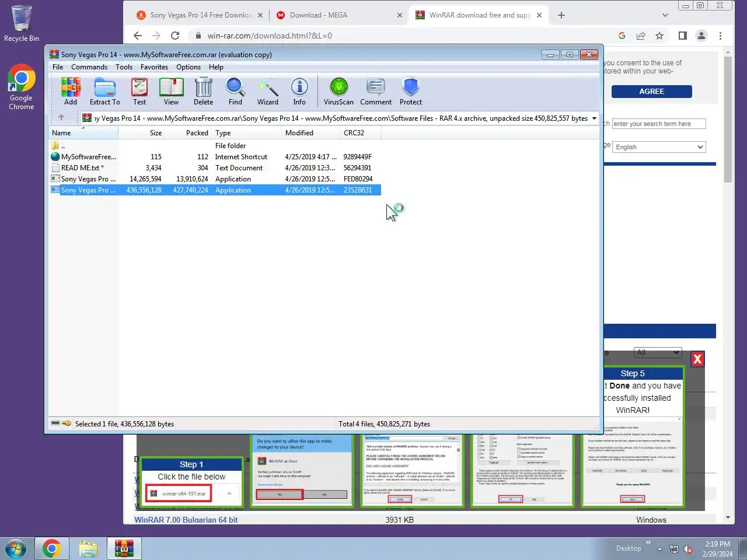Open the Favorites menu
This screenshot has width=747, height=560.
[x=154, y=67]
